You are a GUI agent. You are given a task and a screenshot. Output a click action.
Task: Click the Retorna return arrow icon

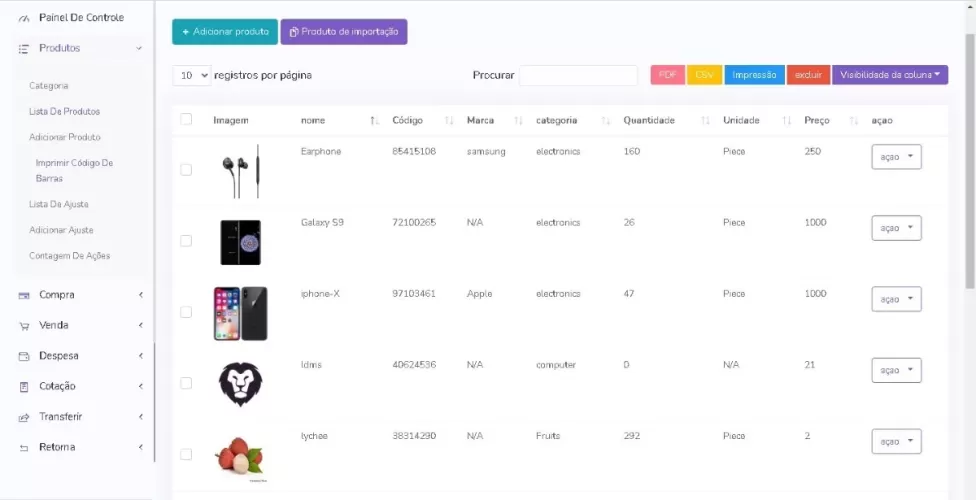click(24, 448)
